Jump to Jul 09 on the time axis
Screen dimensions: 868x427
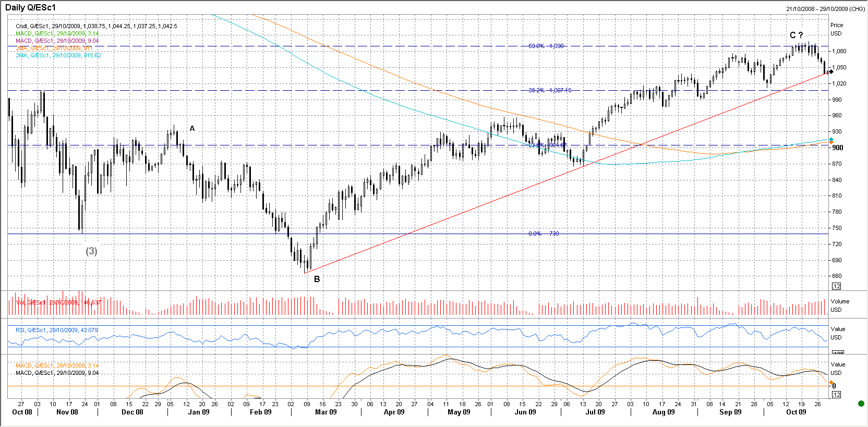tap(595, 412)
